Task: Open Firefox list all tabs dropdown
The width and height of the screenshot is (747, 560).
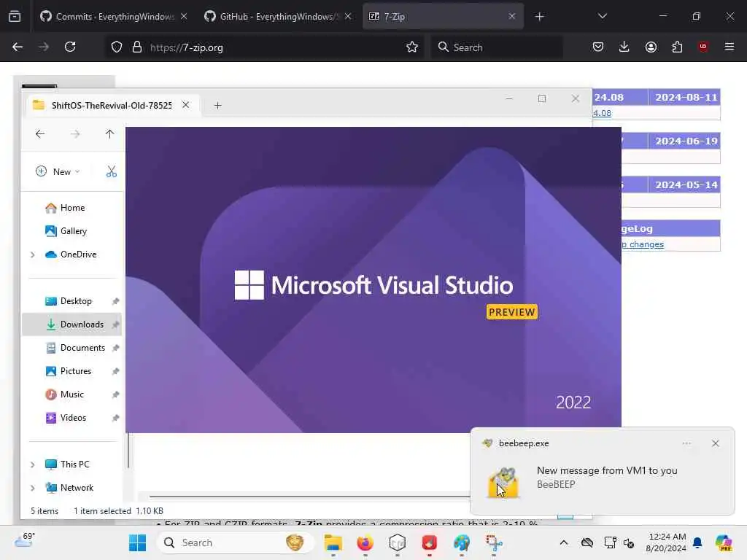Action: [x=602, y=17]
